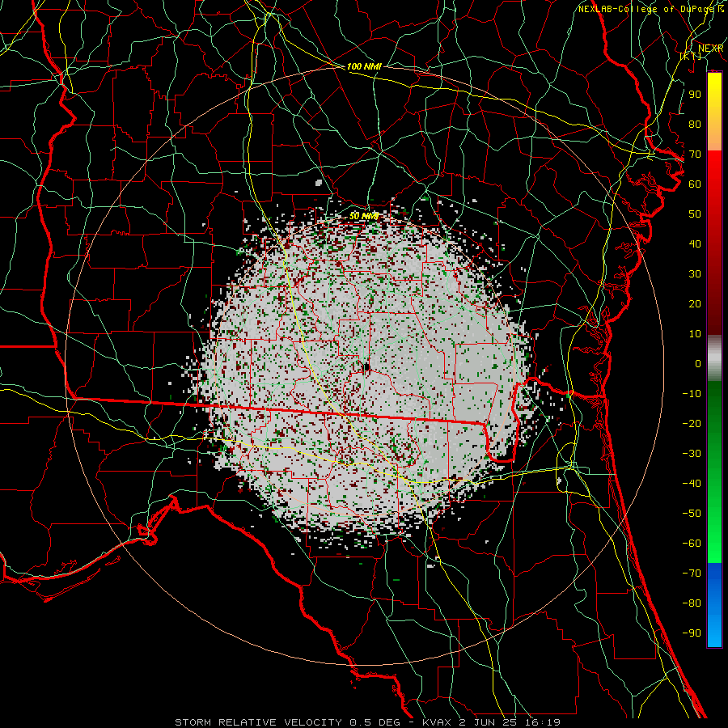Click the -20 label on the velocity scale

point(692,423)
